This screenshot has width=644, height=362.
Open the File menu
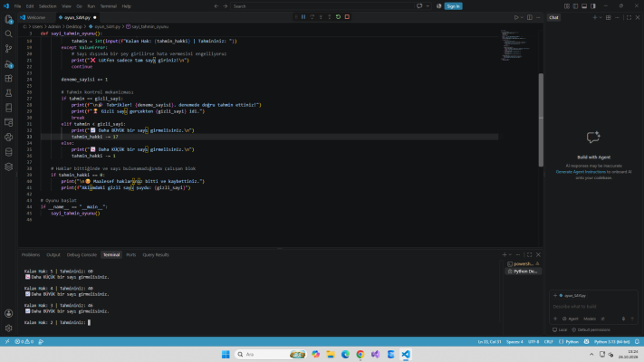pos(17,6)
